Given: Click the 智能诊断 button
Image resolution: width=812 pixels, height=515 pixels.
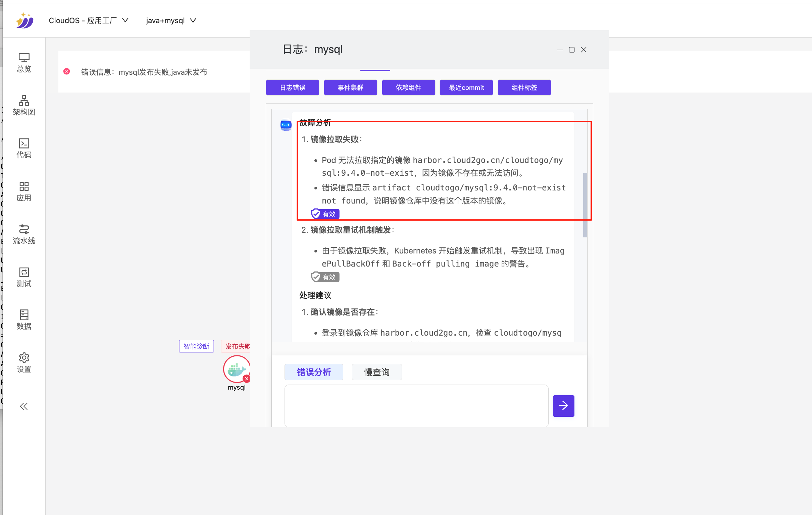Looking at the screenshot, I should pyautogui.click(x=196, y=346).
